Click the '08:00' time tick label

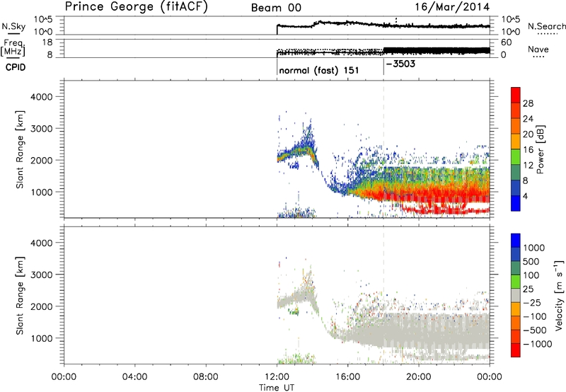pyautogui.click(x=206, y=377)
